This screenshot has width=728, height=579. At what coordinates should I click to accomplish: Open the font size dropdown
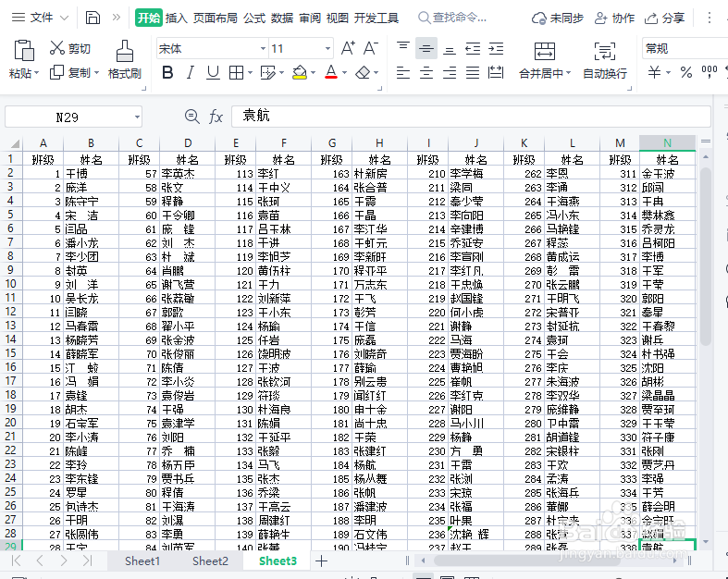click(x=327, y=48)
